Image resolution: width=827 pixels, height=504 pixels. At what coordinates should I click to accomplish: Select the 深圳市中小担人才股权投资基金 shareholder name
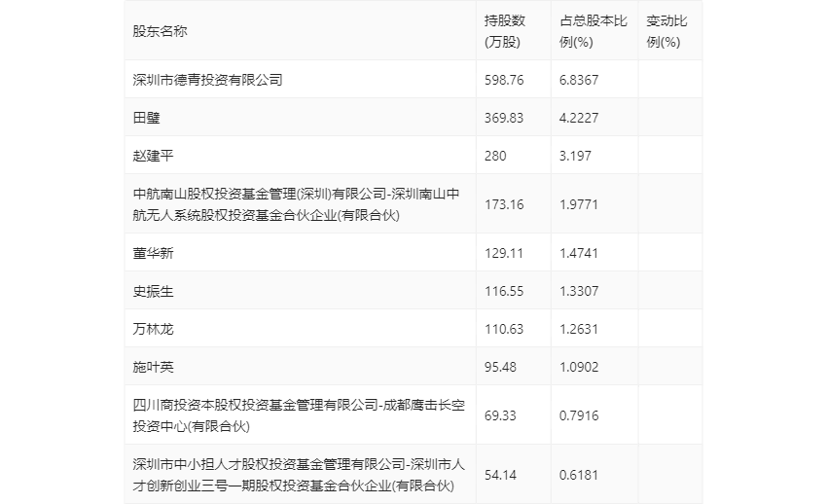299,475
